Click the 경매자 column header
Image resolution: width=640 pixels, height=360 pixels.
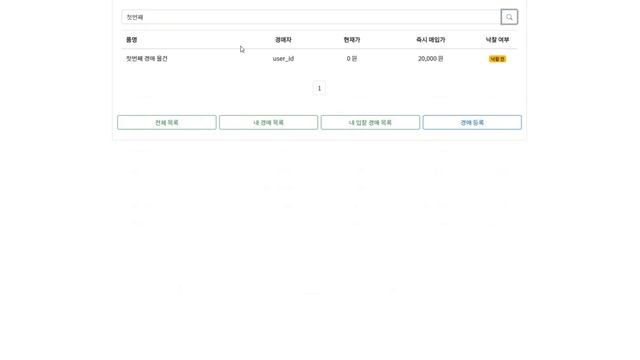[283, 40]
